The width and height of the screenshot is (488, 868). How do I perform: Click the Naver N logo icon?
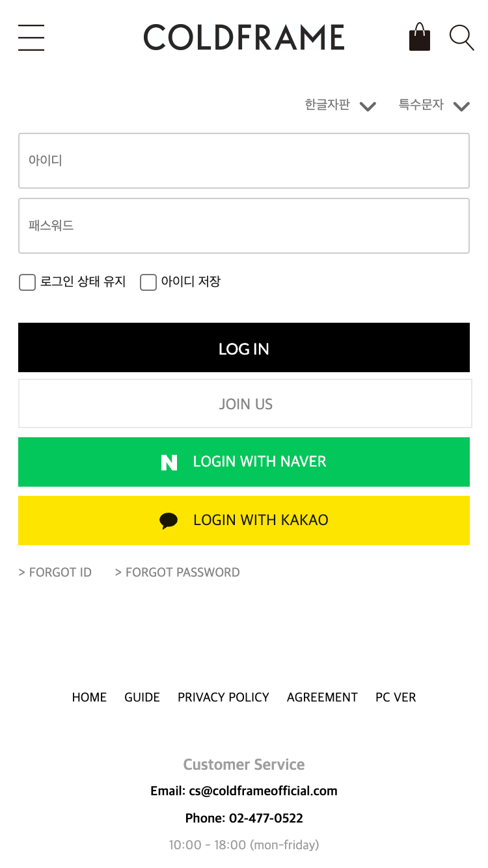(169, 463)
